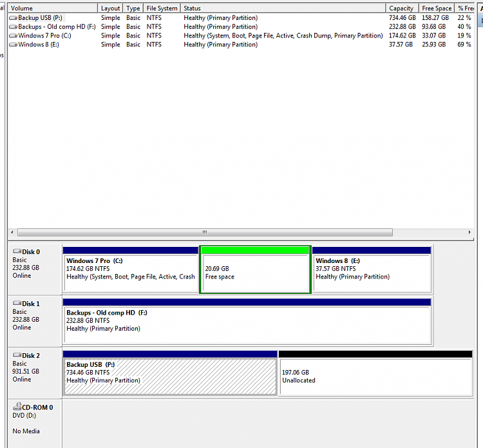Select the Windows 7 Pro (C:) row name

(x=44, y=35)
